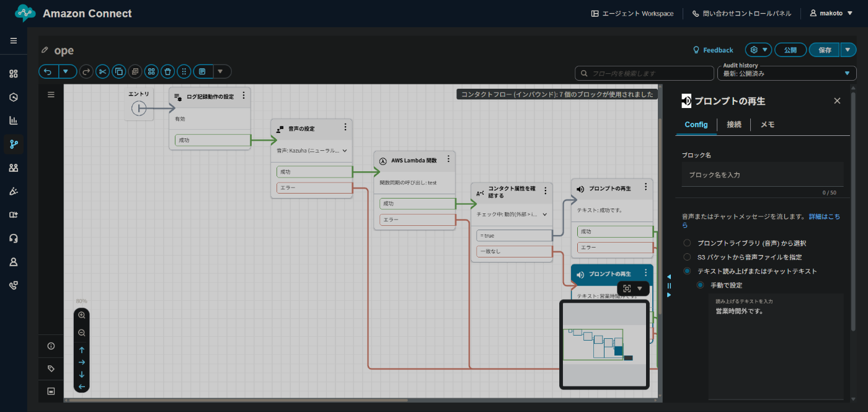
Task: Switch to the Config tab
Action: point(696,125)
